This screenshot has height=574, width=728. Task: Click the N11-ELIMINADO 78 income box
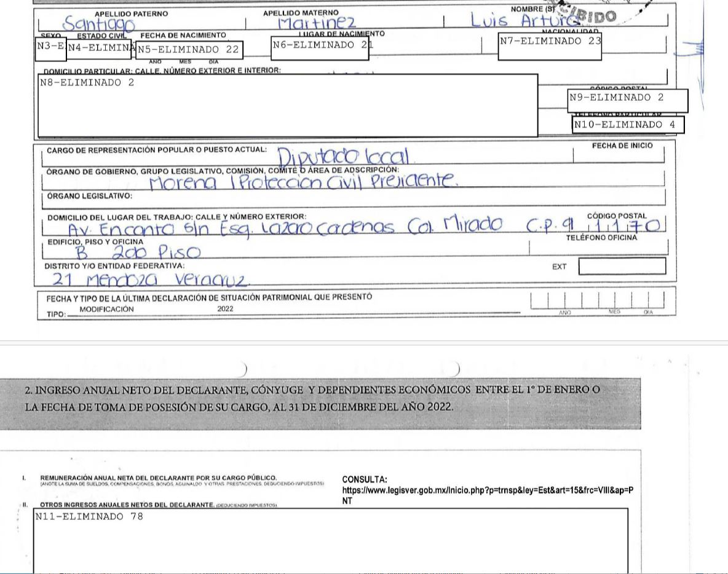[x=331, y=541]
